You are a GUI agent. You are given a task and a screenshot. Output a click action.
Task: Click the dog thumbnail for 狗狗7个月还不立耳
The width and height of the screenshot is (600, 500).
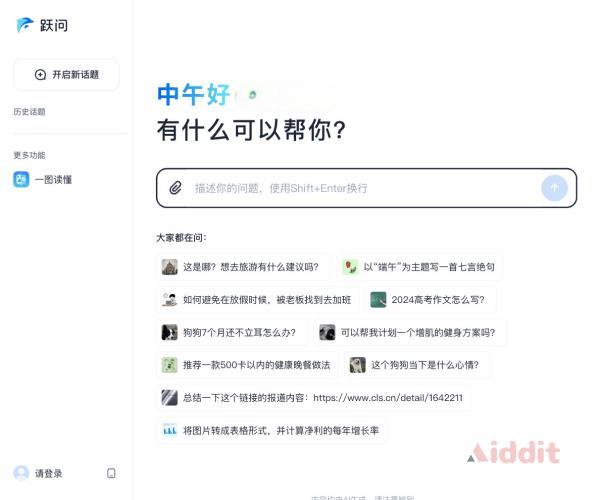click(x=170, y=332)
